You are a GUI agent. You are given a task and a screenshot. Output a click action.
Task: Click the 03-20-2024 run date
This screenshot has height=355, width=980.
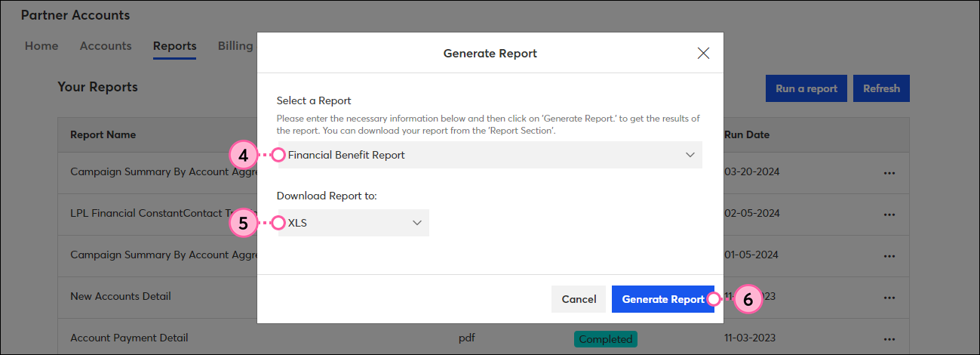[x=751, y=171]
